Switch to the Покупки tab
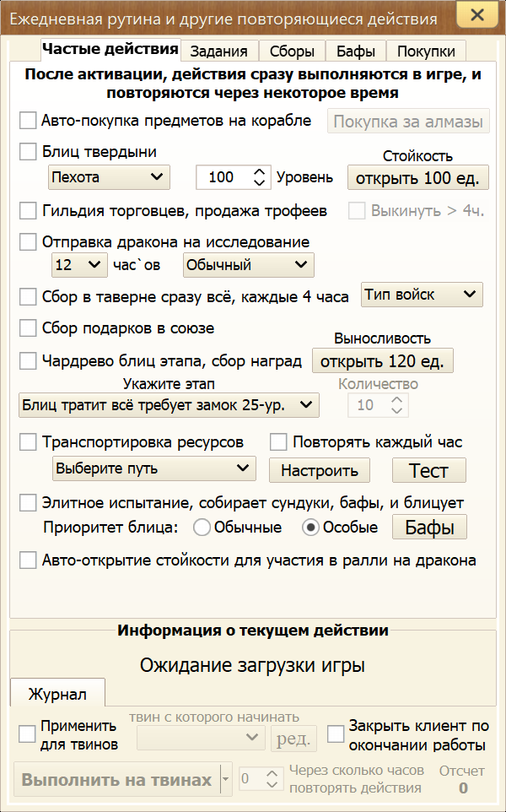 (x=427, y=51)
